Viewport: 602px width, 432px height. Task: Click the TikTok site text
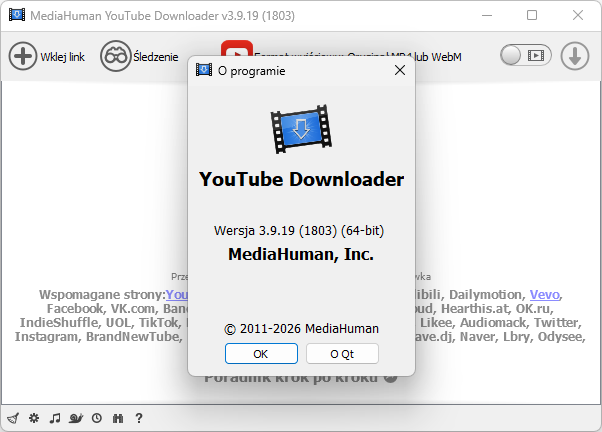coord(160,323)
